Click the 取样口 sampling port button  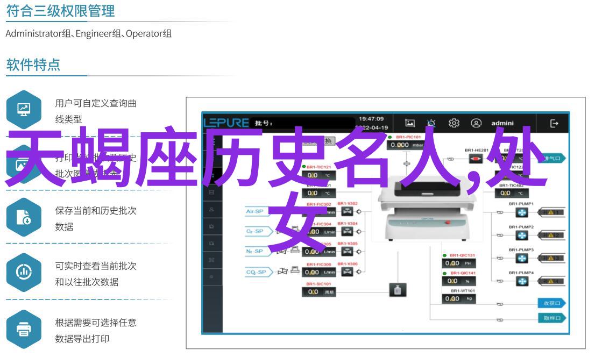pos(551,318)
